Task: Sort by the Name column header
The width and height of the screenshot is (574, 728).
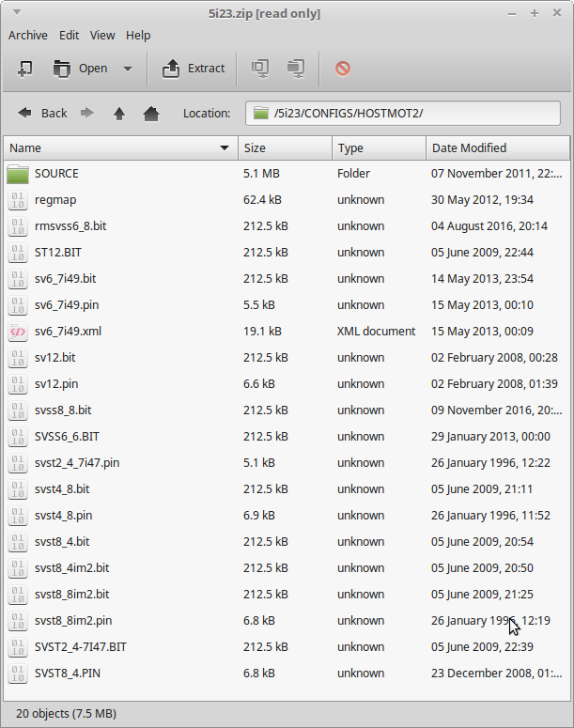Action: point(121,148)
